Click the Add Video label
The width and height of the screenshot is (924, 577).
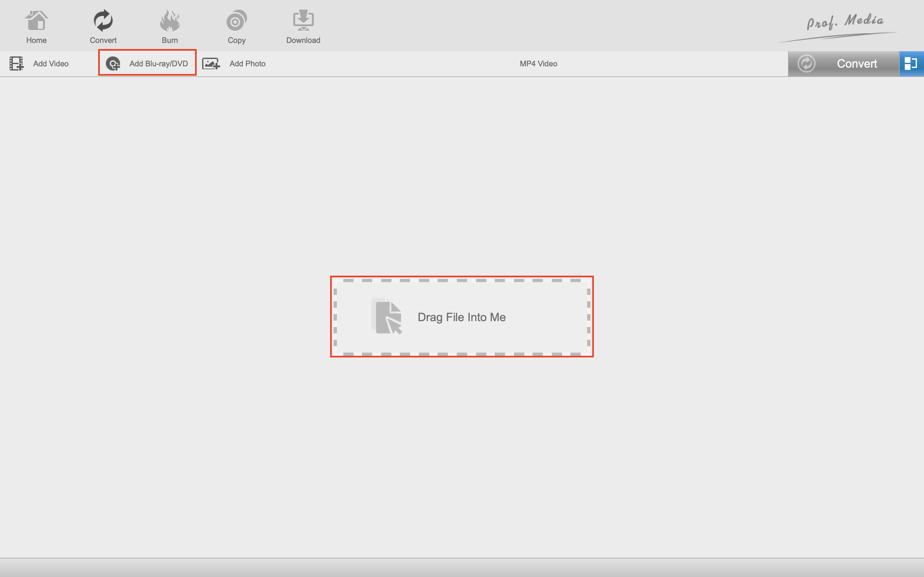51,64
